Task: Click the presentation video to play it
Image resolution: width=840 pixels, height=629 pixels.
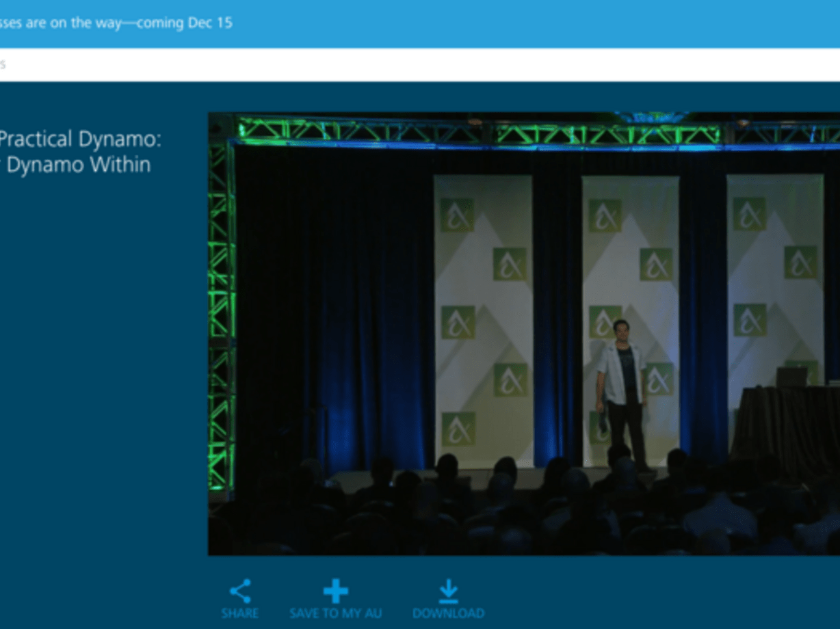Action: [524, 334]
